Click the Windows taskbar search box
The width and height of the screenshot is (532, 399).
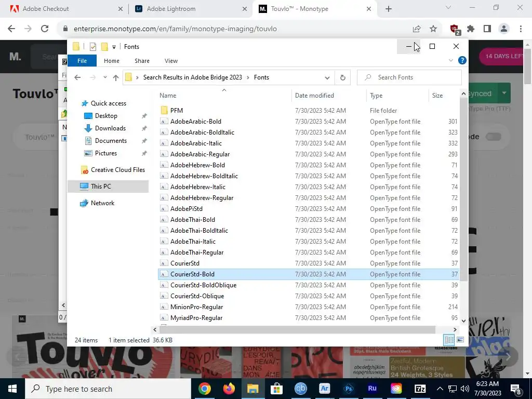click(x=108, y=389)
